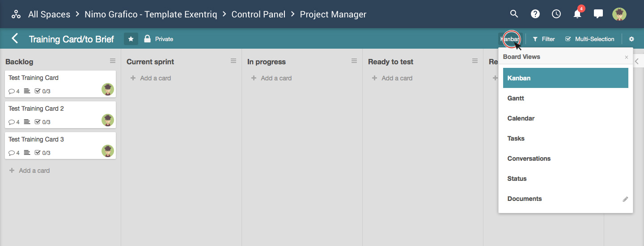This screenshot has height=246, width=644.
Task: Open recent activity clock icon
Action: pos(556,14)
